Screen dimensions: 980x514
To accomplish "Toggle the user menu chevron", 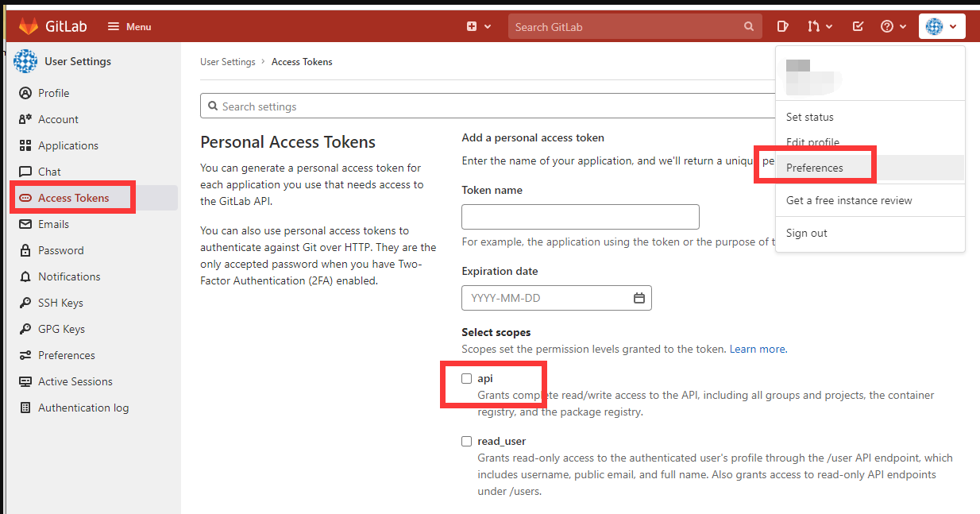I will point(953,26).
